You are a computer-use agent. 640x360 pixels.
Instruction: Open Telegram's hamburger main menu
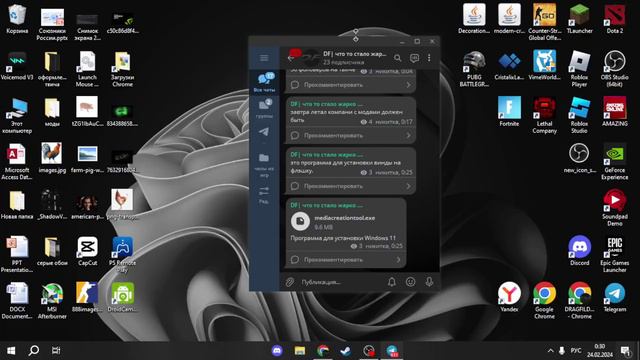[x=264, y=58]
